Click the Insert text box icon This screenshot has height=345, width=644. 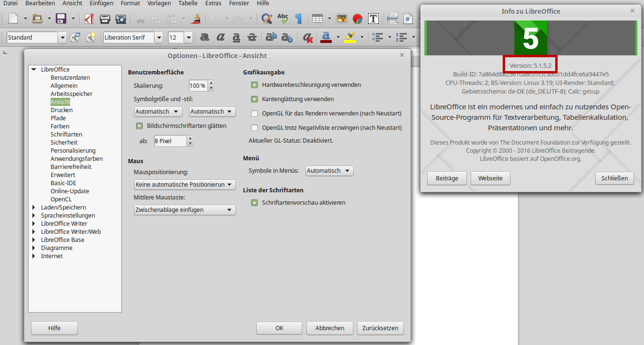pyautogui.click(x=373, y=19)
